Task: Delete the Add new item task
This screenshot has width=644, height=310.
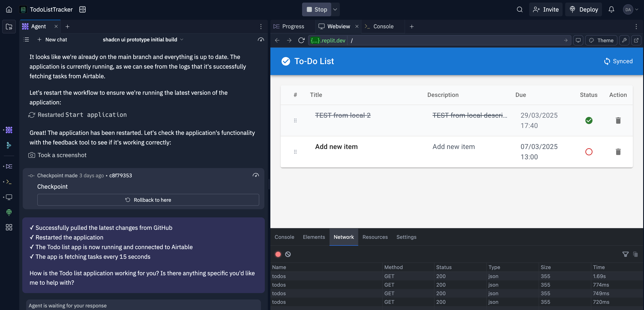Action: coord(618,152)
